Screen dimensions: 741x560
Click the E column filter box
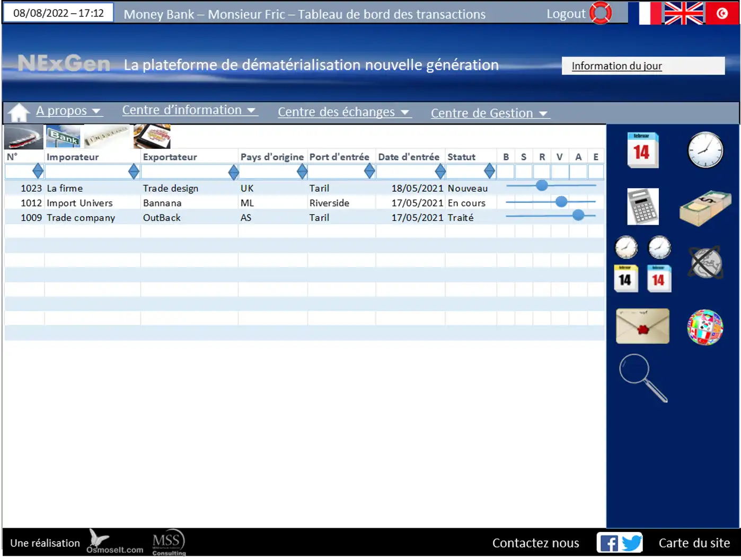(596, 172)
